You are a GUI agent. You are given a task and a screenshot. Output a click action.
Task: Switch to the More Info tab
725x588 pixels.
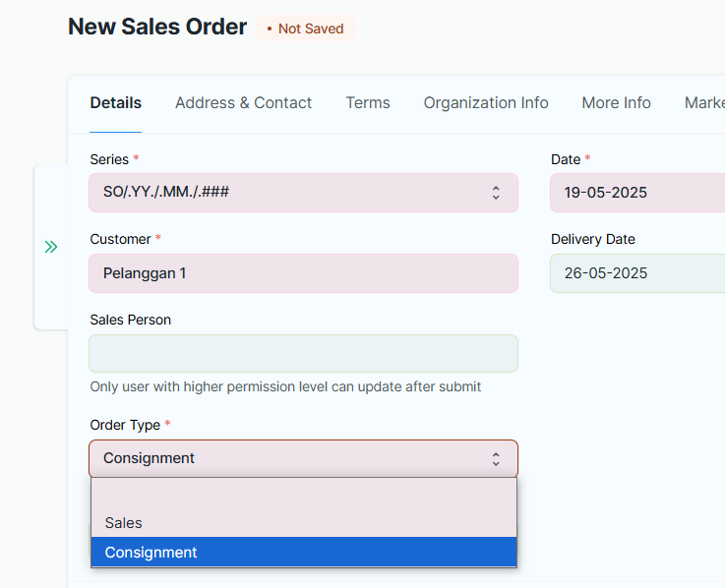point(616,102)
